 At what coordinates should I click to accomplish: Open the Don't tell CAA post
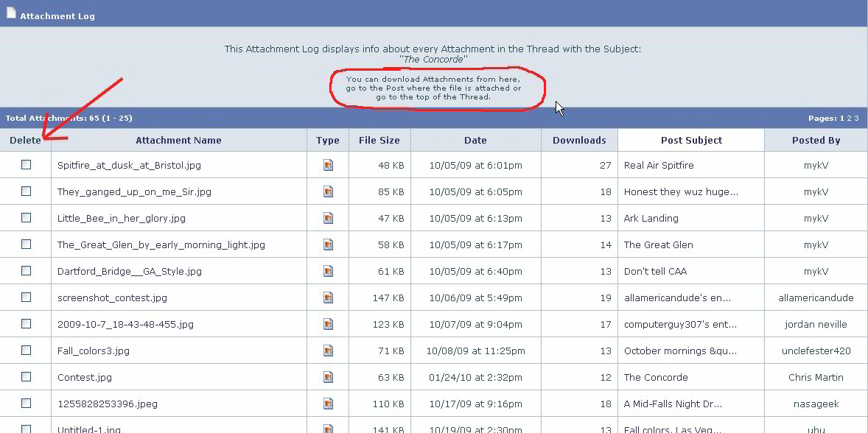coord(656,272)
